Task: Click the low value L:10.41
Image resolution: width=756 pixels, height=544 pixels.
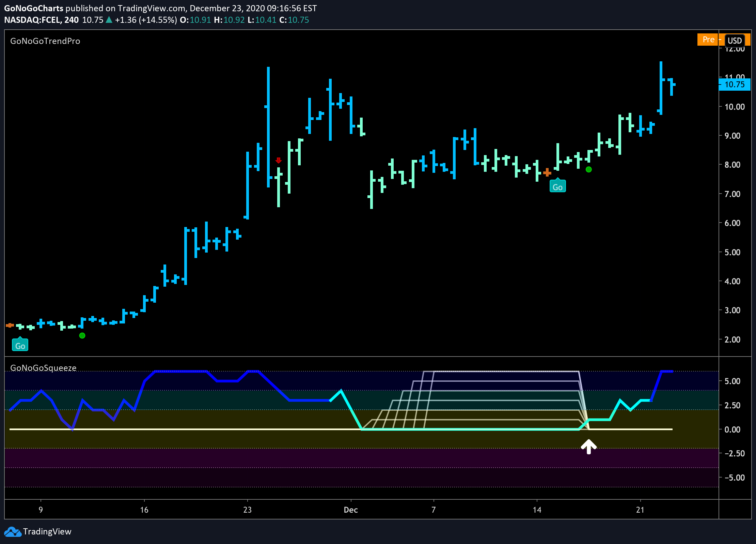Action: coord(262,20)
